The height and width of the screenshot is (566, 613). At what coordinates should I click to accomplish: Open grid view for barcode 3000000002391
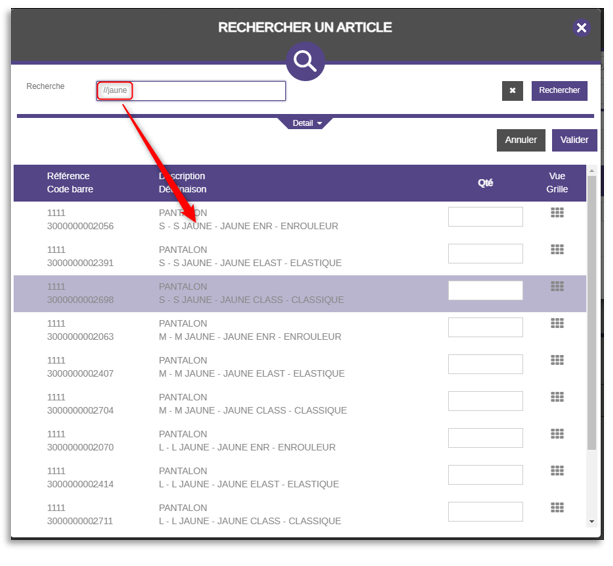point(557,249)
